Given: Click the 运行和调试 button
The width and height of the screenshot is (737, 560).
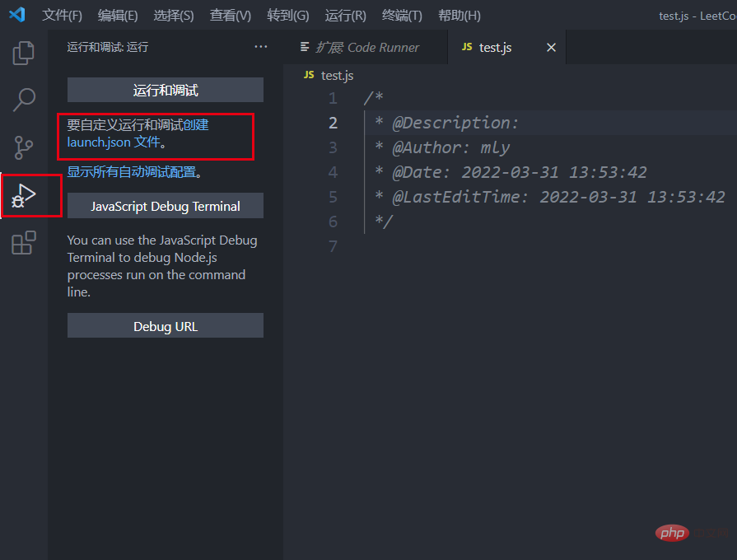Looking at the screenshot, I should click(x=166, y=91).
